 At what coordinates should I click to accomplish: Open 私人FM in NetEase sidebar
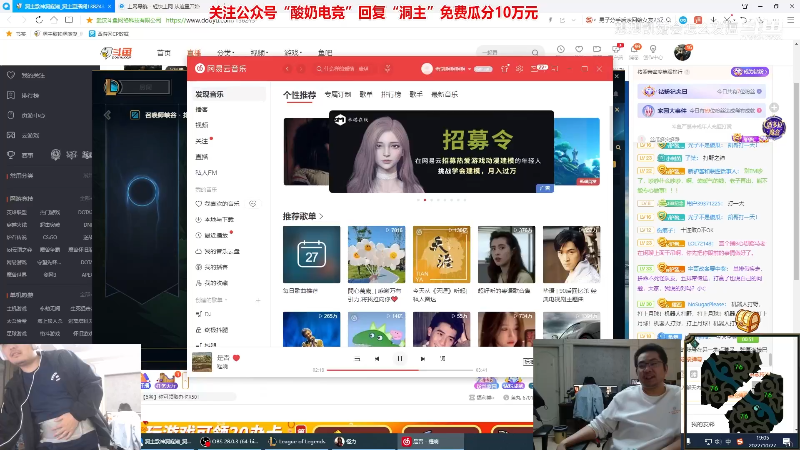(x=206, y=172)
